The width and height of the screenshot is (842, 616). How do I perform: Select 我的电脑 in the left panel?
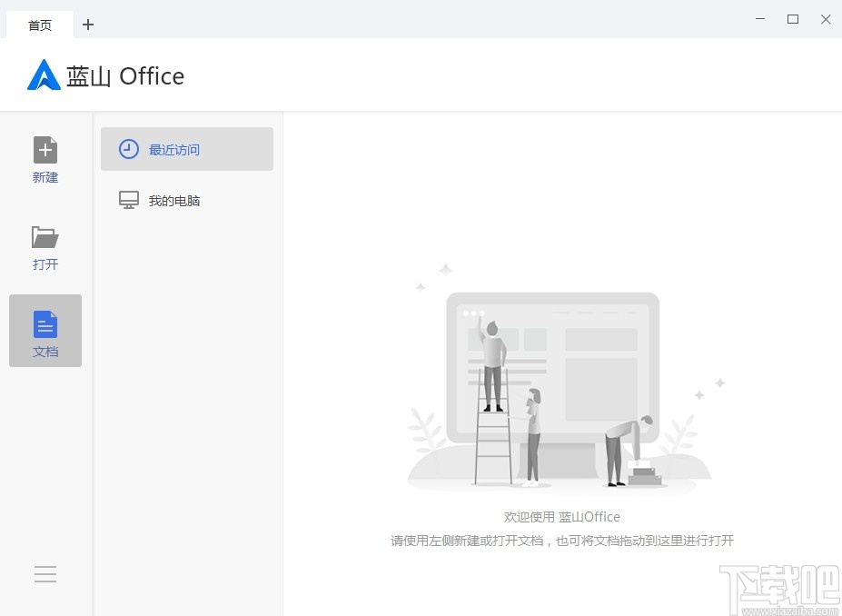tap(173, 199)
